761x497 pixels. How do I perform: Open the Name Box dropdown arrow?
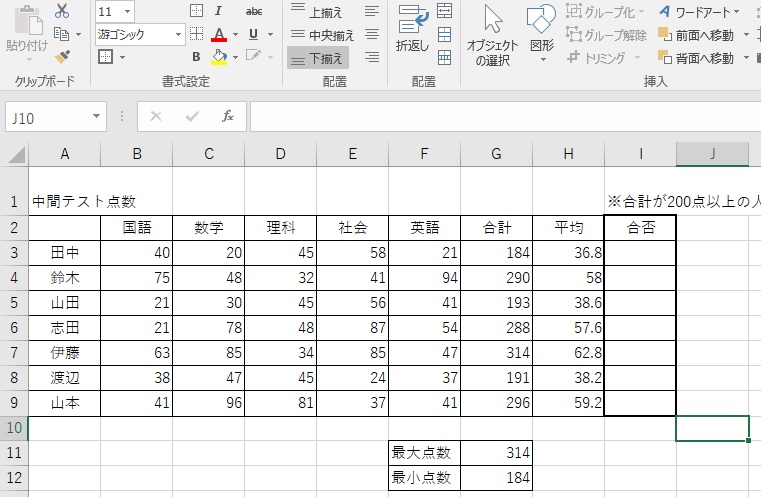(97, 116)
